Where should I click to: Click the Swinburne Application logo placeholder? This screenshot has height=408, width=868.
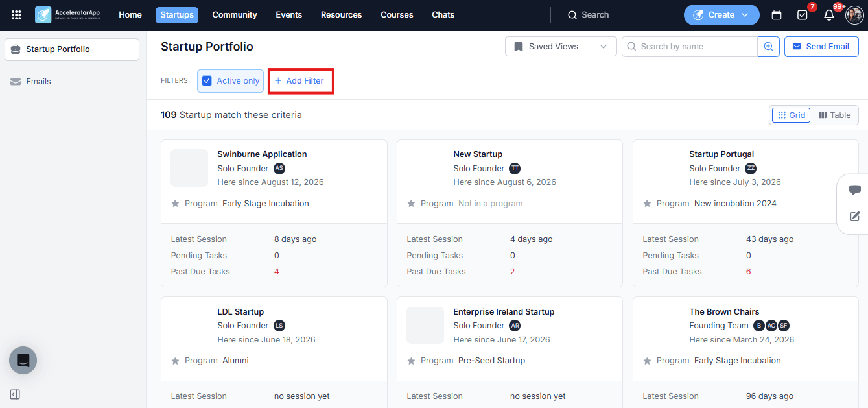189,168
